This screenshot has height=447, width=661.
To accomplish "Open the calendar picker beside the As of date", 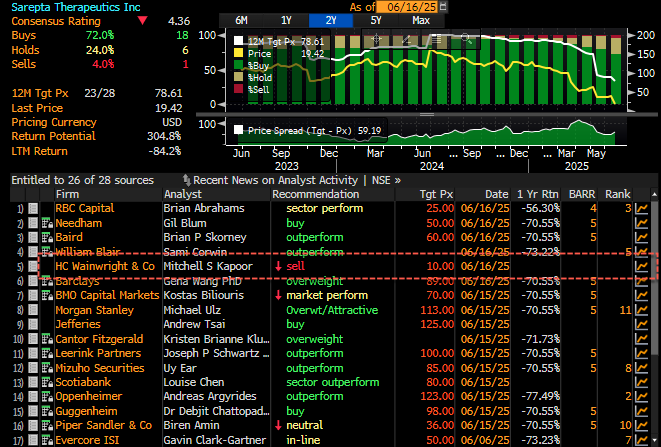I will pos(443,7).
